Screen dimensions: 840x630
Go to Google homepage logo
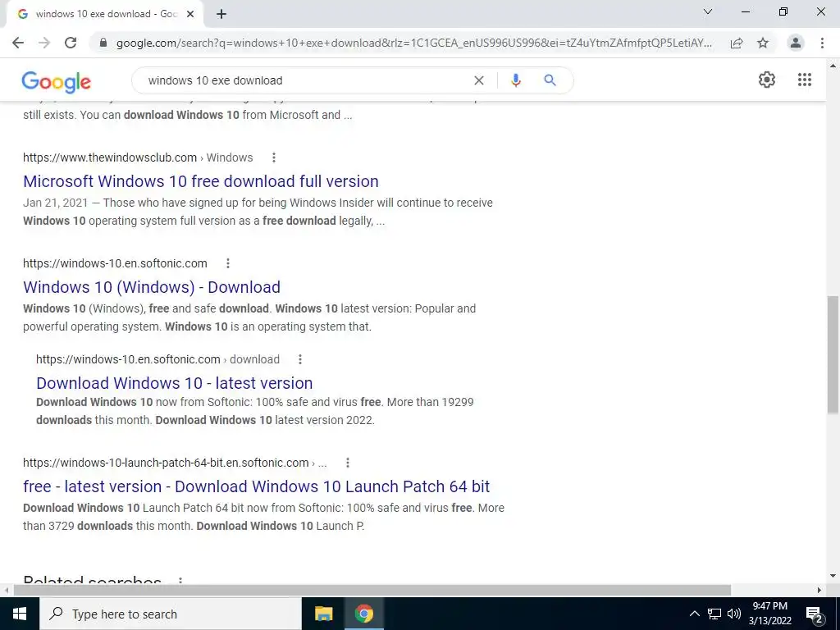coord(57,81)
